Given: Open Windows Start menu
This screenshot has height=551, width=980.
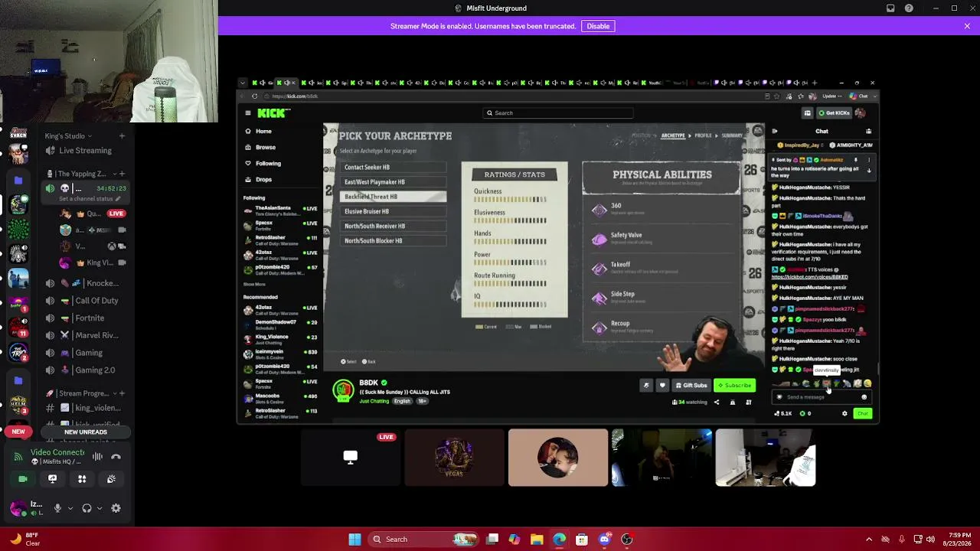Looking at the screenshot, I should 354,540.
